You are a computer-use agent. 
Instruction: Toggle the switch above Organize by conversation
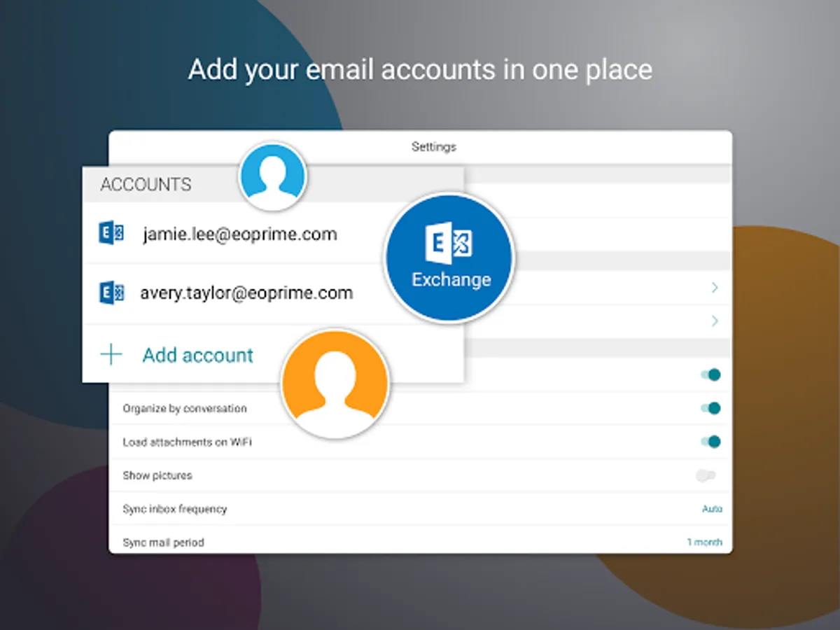(710, 374)
